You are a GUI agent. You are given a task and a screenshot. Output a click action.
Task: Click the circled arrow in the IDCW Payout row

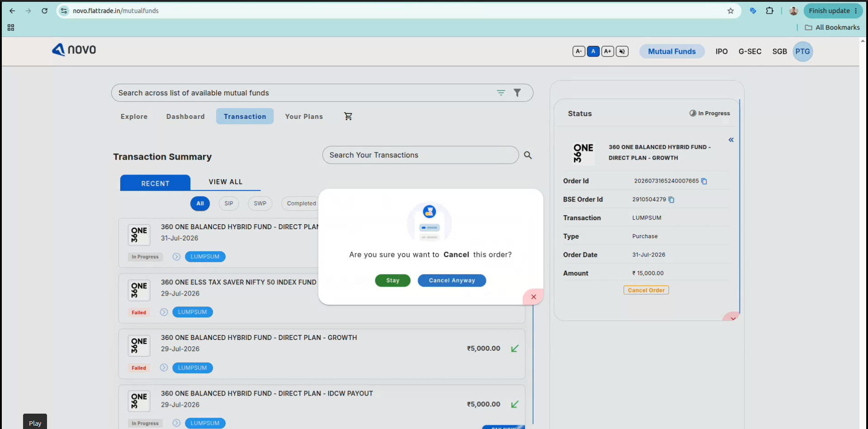coord(176,423)
